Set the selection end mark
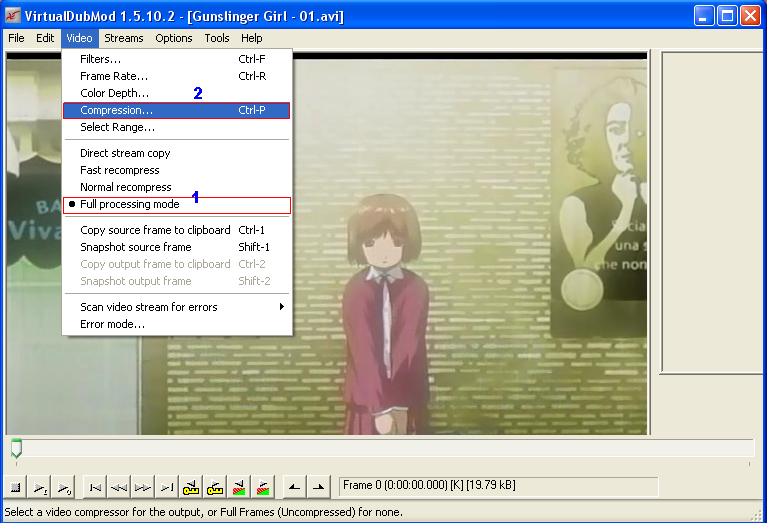The width and height of the screenshot is (767, 523). (x=318, y=487)
